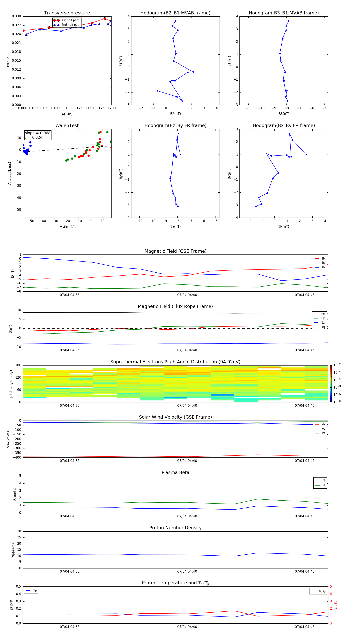351x644 pixels.
Task: Click the Bz legend entry in GSE magnetic field
Action: click(x=320, y=267)
